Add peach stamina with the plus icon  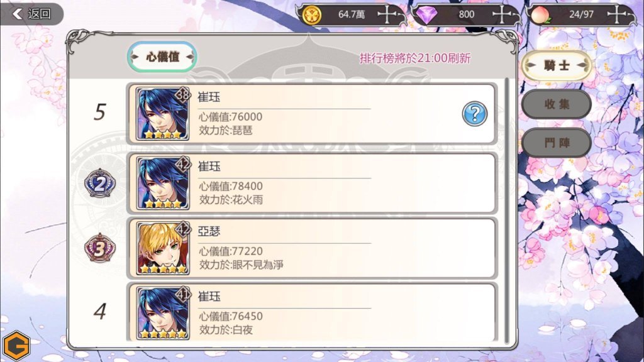pos(617,14)
